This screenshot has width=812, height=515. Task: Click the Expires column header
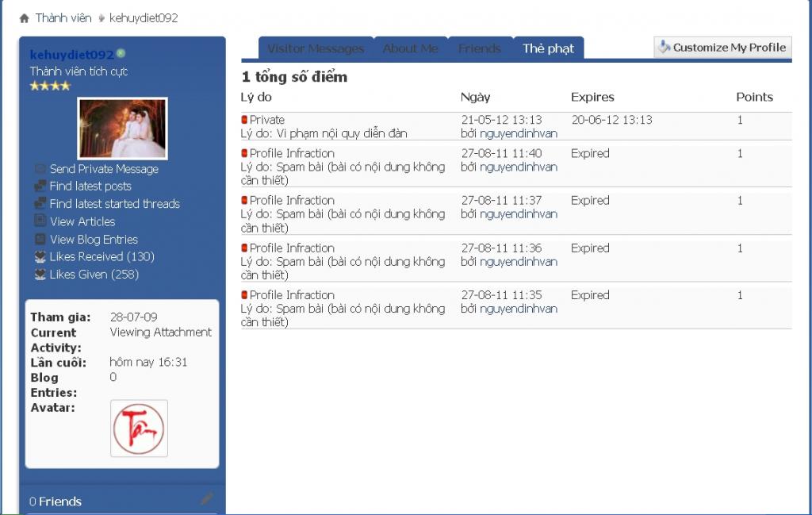(592, 97)
